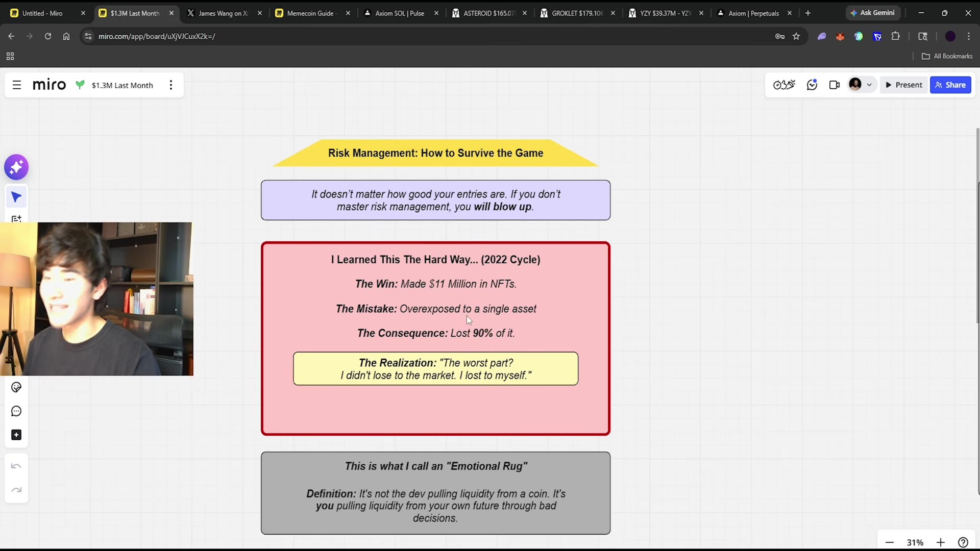
Task: Select the purple risk management quote box
Action: (435, 200)
